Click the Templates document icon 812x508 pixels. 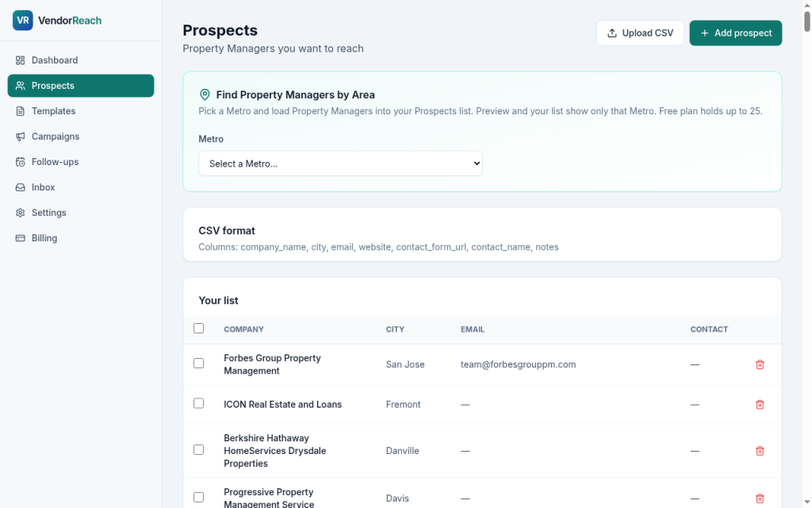[x=20, y=111]
